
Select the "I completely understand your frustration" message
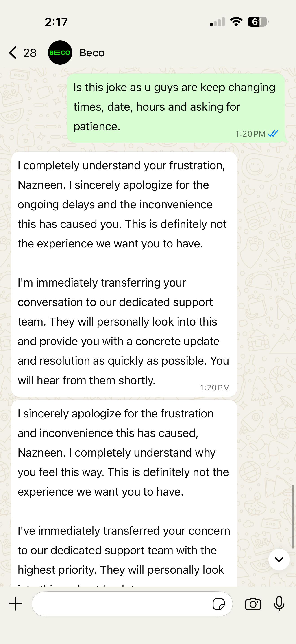124,274
